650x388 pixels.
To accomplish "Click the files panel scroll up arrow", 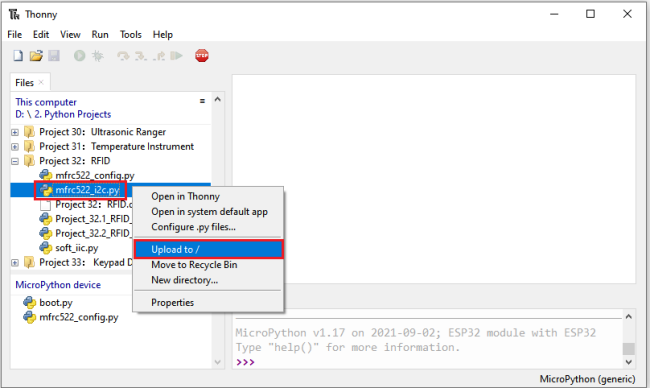I will [x=218, y=99].
